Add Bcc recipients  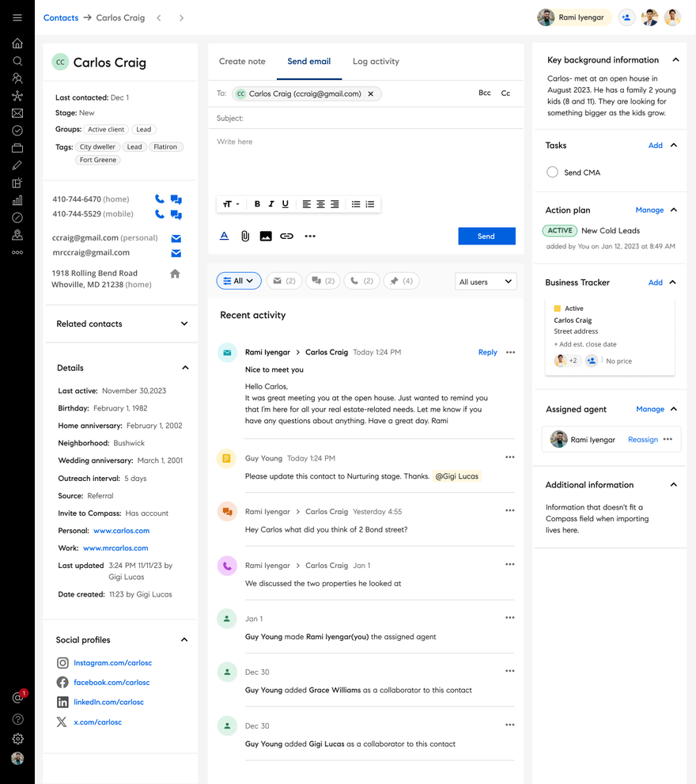tap(485, 93)
